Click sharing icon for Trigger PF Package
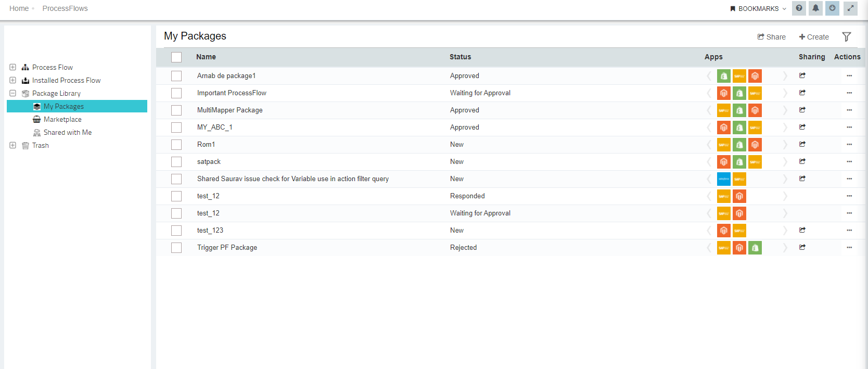 point(802,247)
